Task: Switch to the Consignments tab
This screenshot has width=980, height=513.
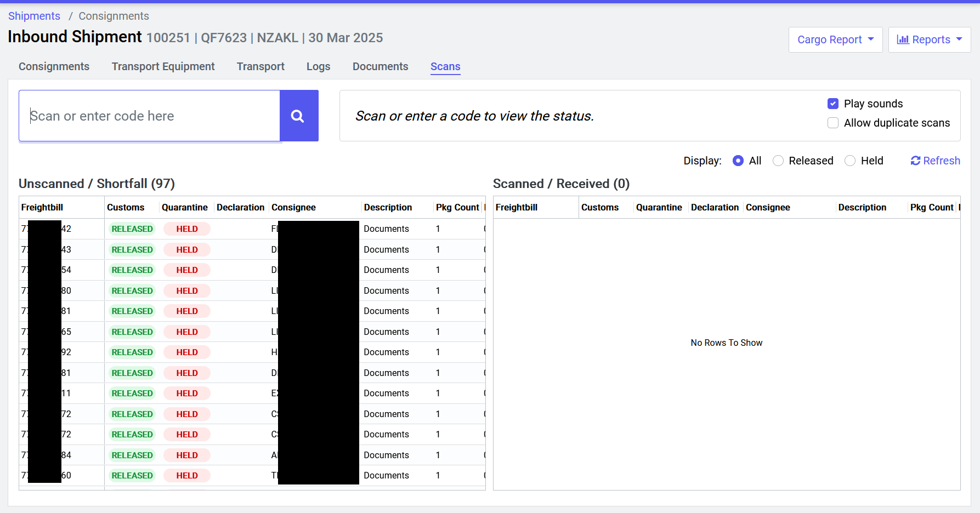Action: (x=54, y=66)
